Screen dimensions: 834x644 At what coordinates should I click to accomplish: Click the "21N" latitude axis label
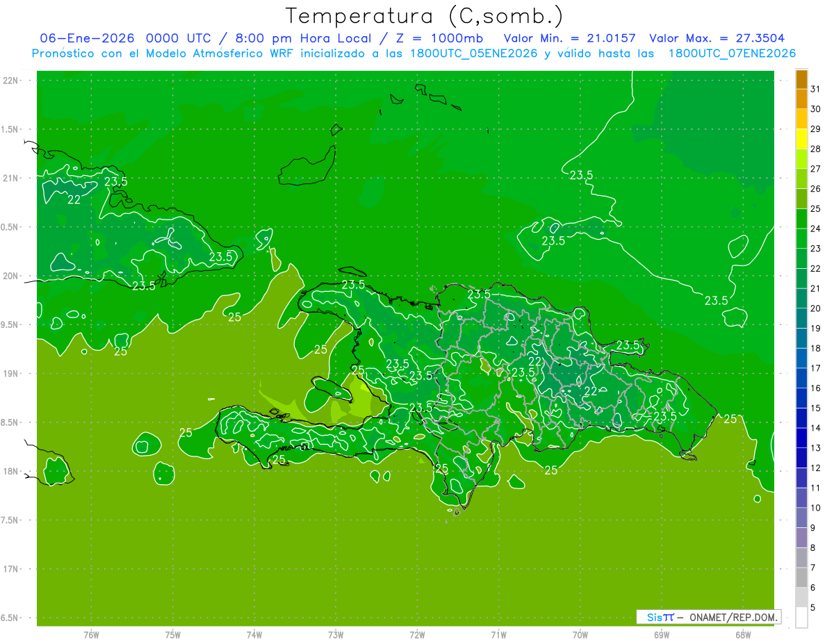[11, 178]
